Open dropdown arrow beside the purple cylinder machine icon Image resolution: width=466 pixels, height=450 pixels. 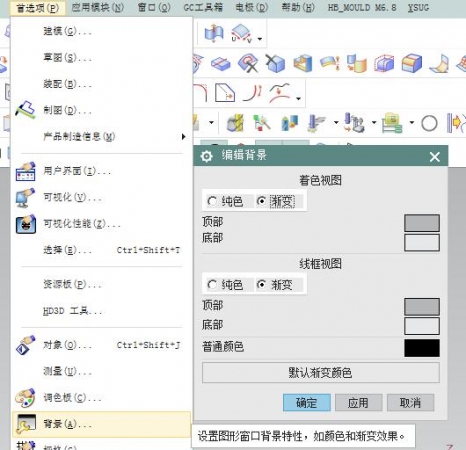[374, 123]
